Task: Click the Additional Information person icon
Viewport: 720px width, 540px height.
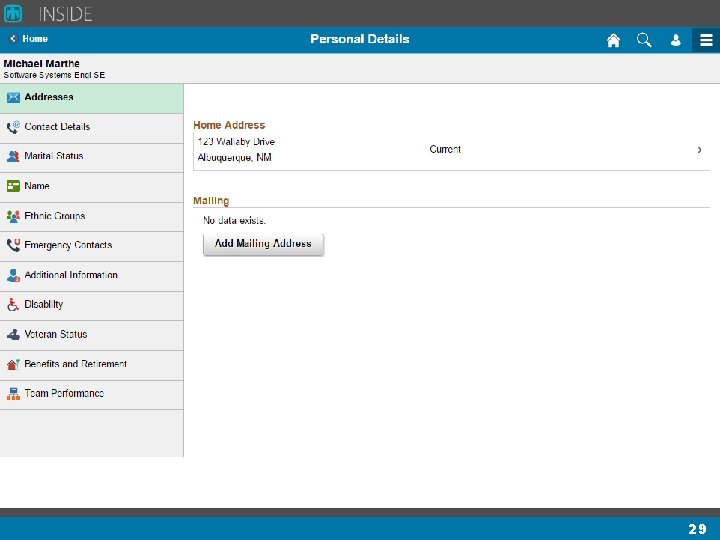Action: click(13, 275)
